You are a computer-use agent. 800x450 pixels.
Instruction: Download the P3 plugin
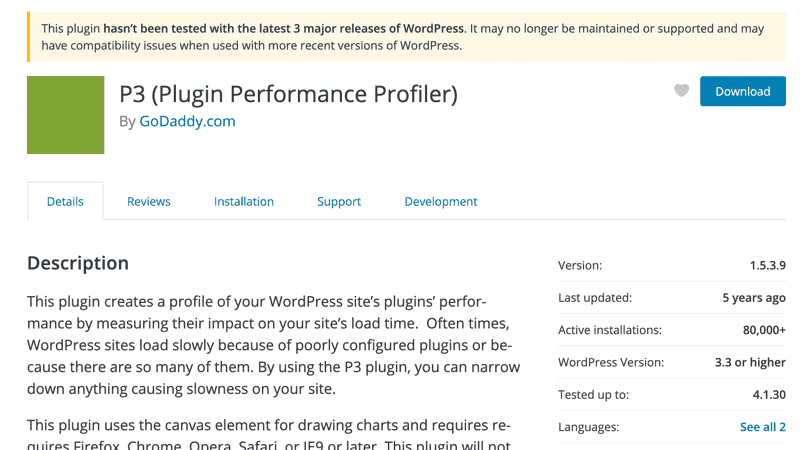tap(742, 91)
